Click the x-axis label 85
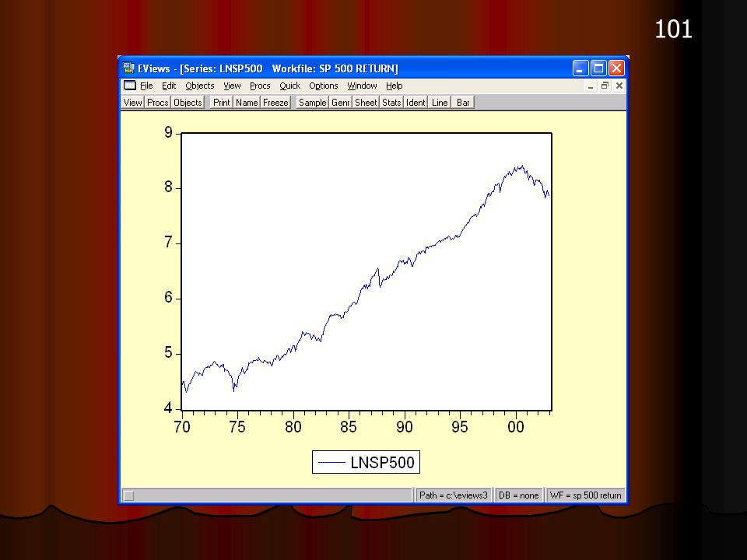Viewport: 747px width, 560px height. pos(349,427)
